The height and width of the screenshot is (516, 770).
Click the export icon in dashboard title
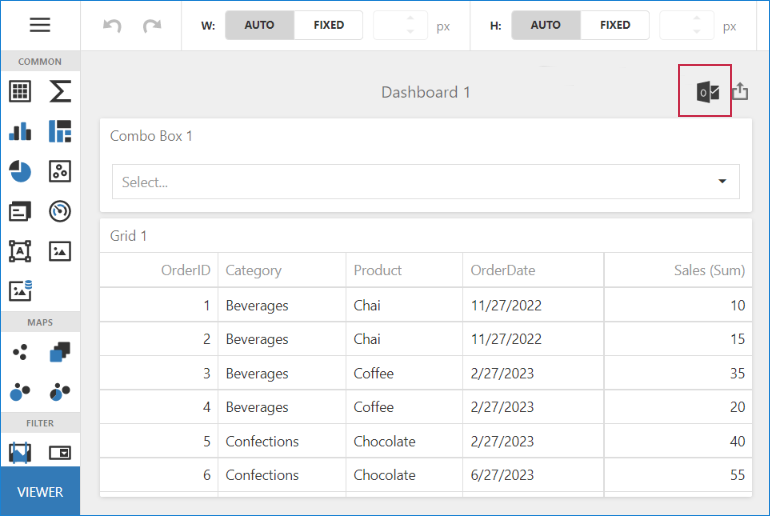coord(741,91)
